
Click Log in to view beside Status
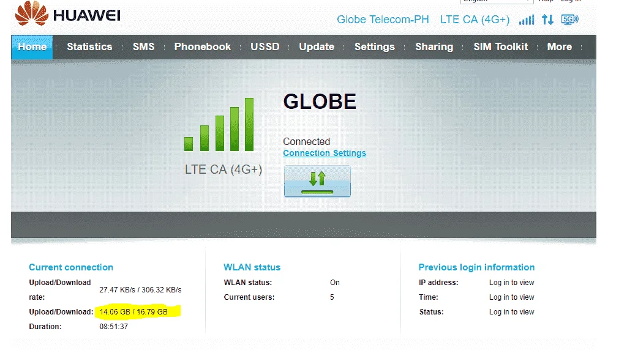tap(511, 312)
